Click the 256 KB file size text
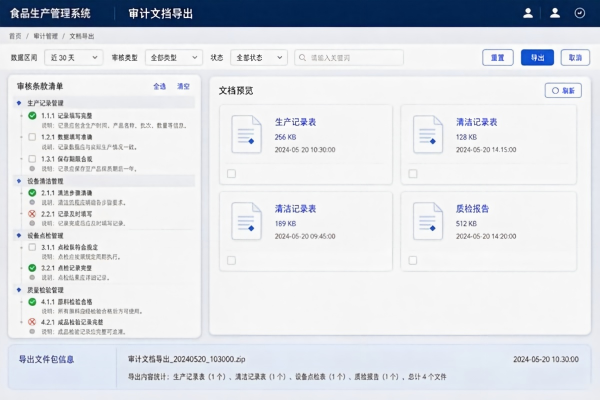The image size is (600, 400). click(x=285, y=137)
